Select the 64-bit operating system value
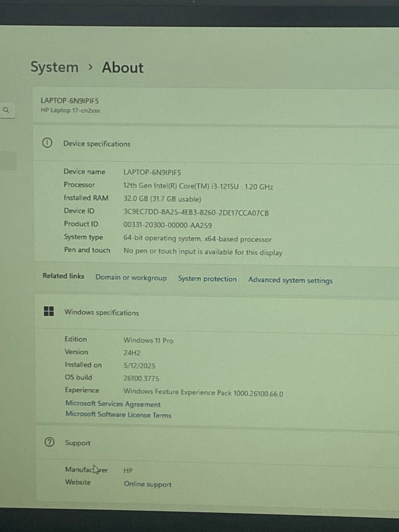 (198, 239)
